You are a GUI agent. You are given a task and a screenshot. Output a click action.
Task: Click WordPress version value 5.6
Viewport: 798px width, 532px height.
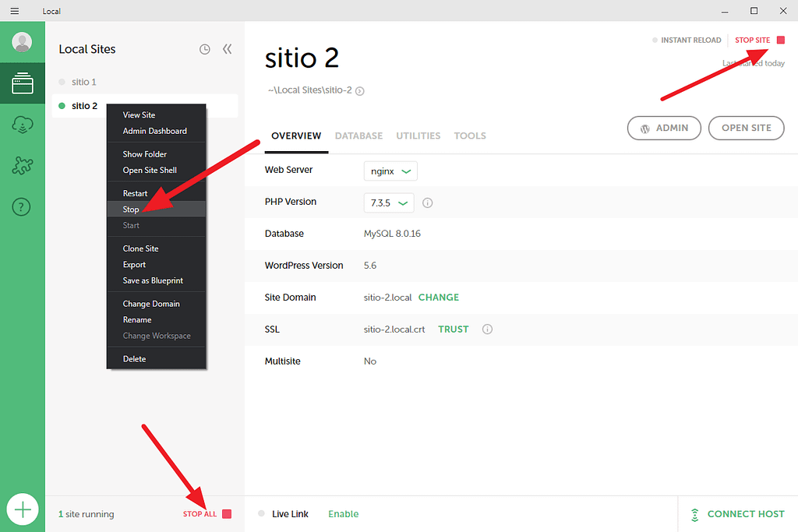coord(370,266)
